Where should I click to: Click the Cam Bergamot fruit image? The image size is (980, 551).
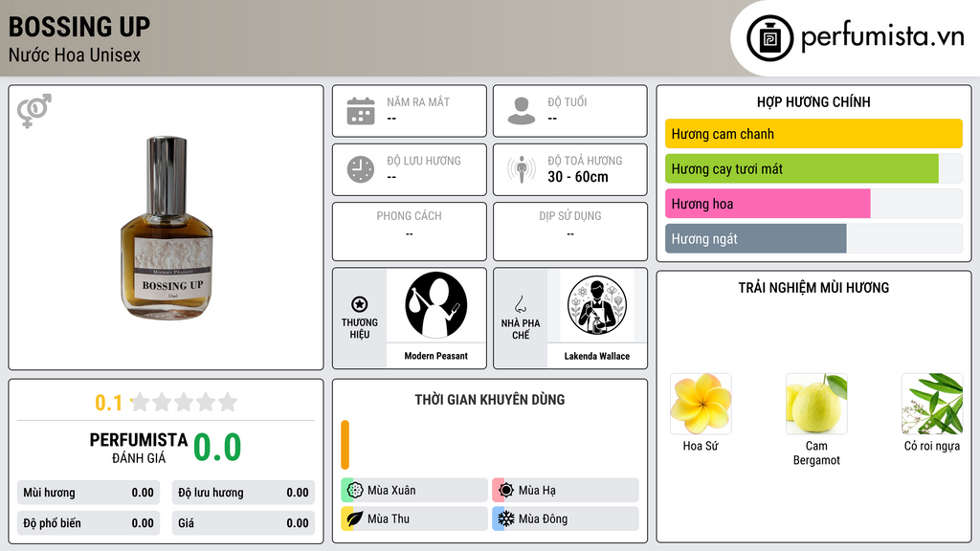816,404
